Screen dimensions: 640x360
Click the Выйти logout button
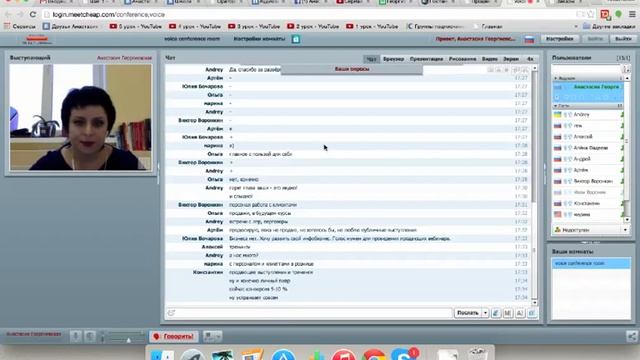click(x=623, y=39)
